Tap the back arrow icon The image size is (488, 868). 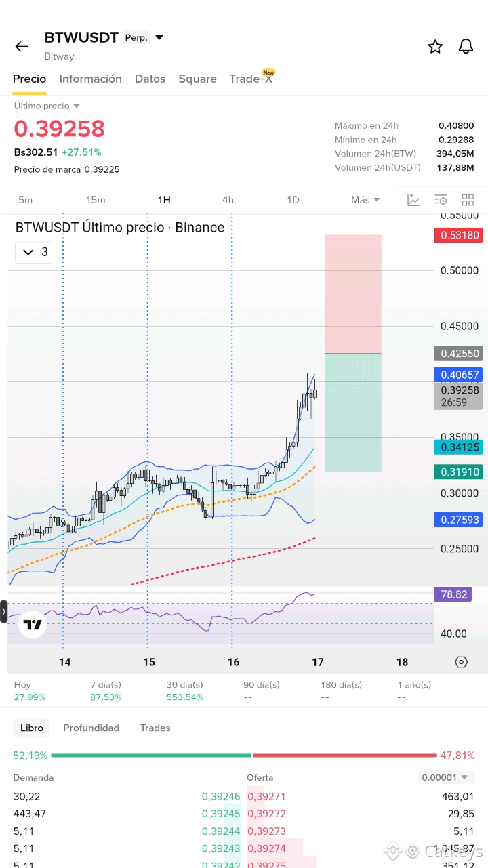pyautogui.click(x=22, y=46)
